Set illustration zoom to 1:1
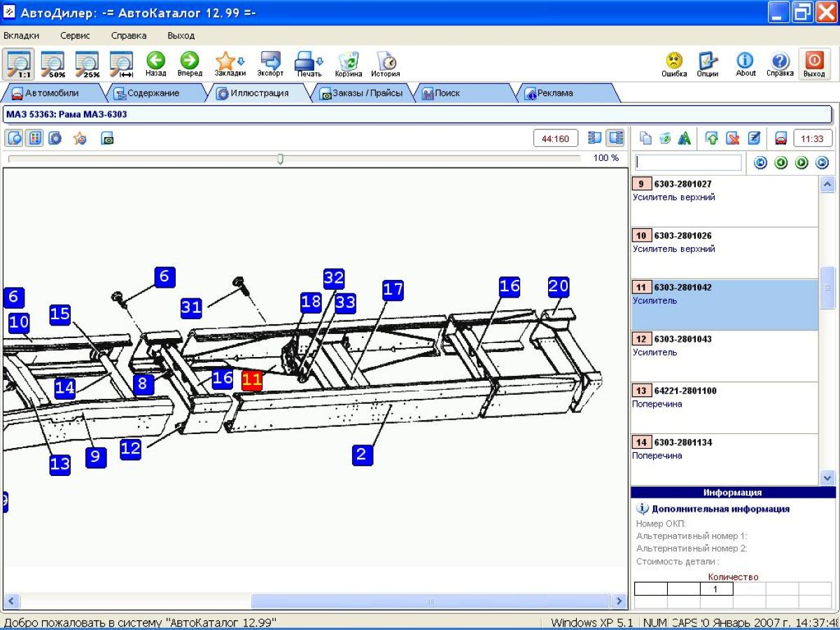 [x=20, y=64]
